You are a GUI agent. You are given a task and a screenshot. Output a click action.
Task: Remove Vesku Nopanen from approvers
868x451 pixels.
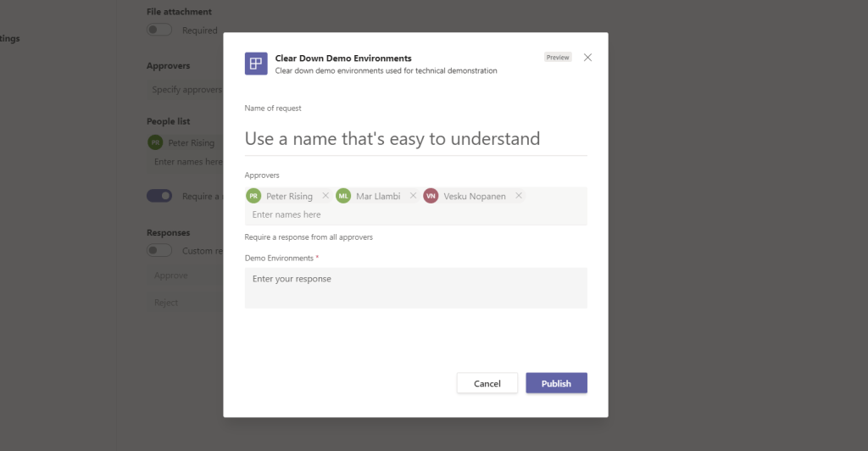point(519,196)
